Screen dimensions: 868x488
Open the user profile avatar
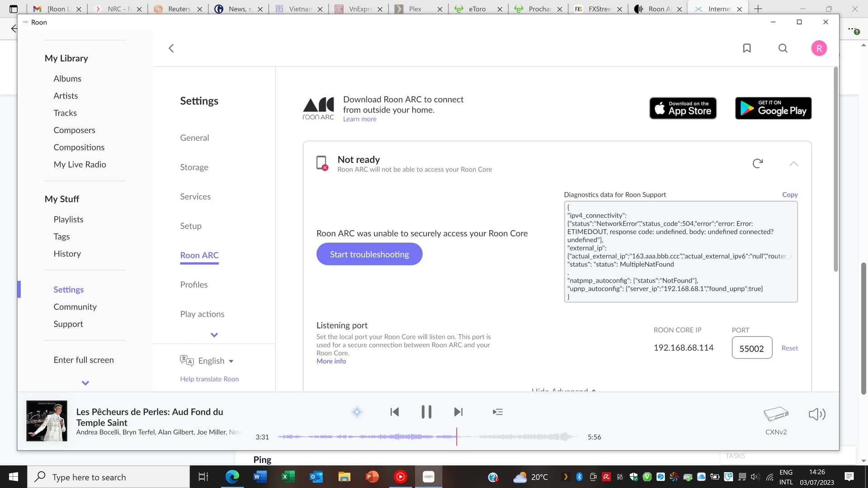tap(819, 48)
